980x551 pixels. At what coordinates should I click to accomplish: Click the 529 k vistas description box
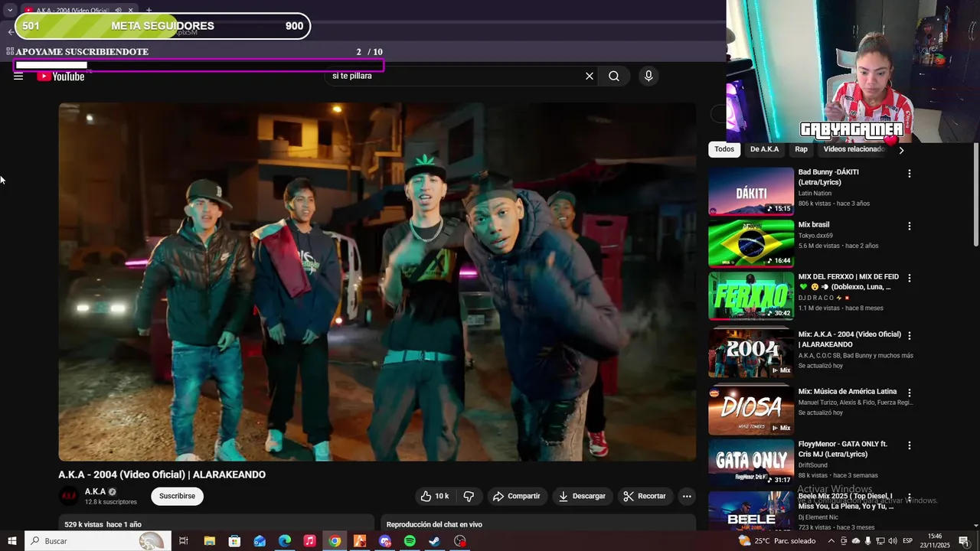(217, 523)
